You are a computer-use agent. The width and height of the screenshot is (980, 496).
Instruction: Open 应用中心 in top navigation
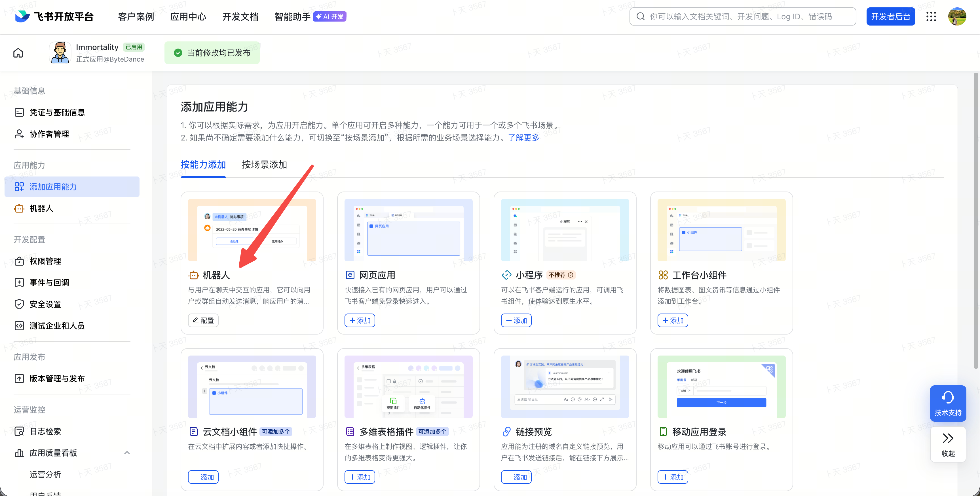pos(188,16)
